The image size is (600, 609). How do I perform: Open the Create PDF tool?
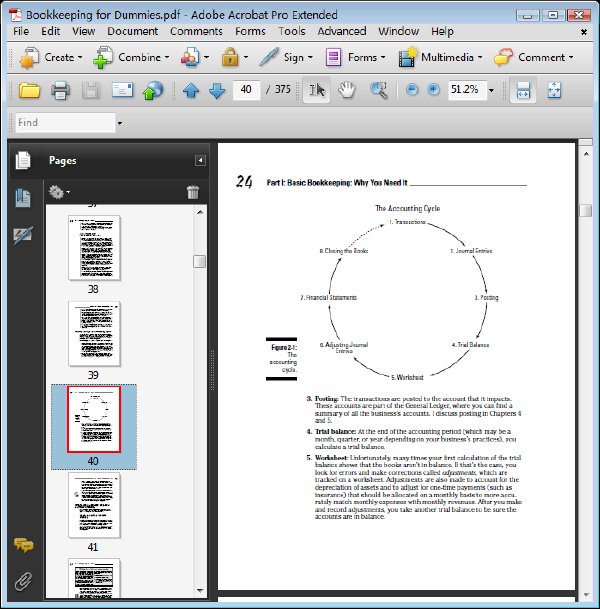click(x=29, y=57)
